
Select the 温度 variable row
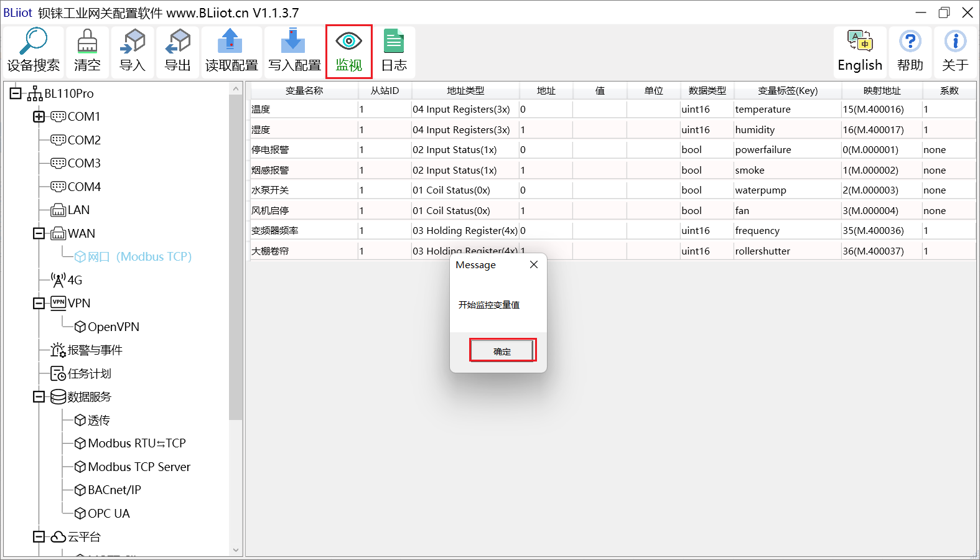click(x=613, y=109)
